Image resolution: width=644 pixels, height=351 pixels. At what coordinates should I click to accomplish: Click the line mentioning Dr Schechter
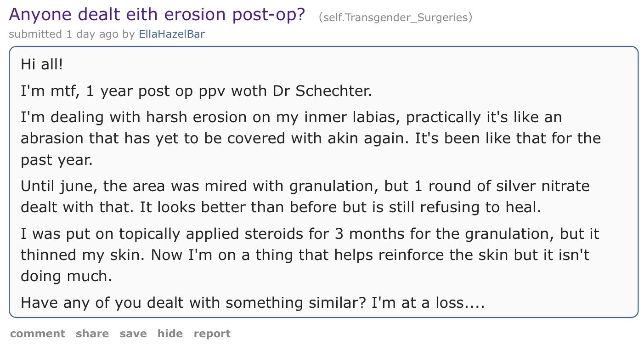pyautogui.click(x=196, y=91)
